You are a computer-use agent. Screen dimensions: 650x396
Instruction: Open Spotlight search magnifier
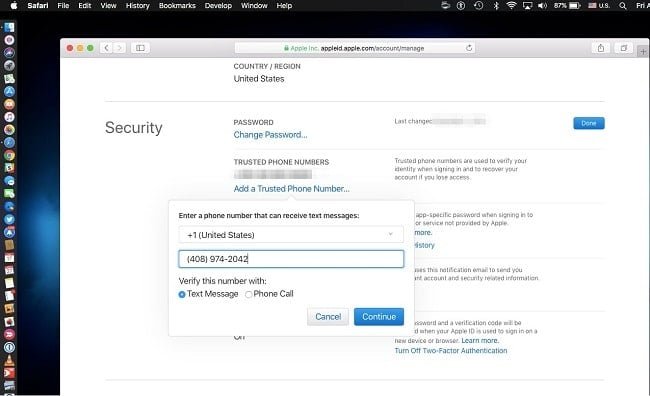[623, 6]
